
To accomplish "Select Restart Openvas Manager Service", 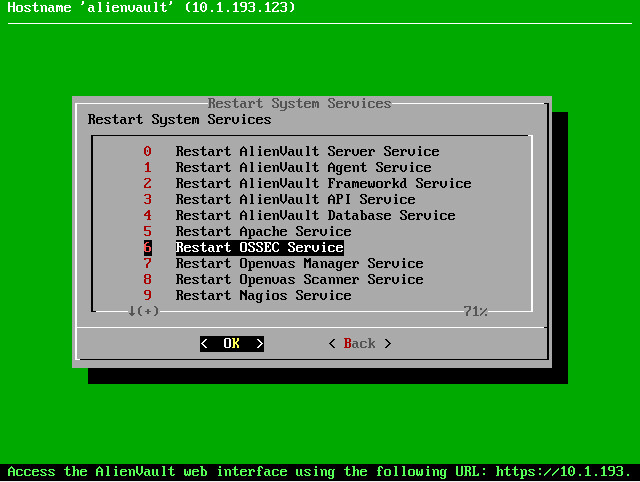I will (x=299, y=263).
